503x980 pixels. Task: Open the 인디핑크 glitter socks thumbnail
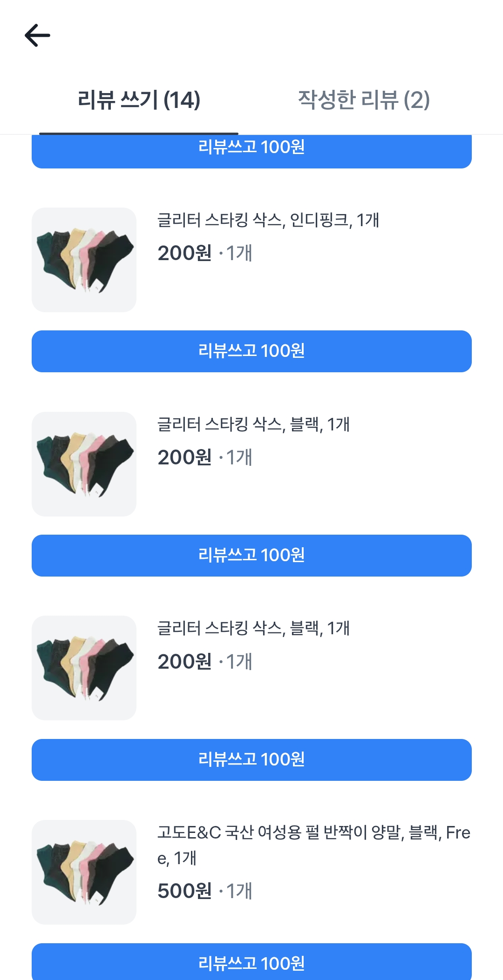tap(84, 260)
